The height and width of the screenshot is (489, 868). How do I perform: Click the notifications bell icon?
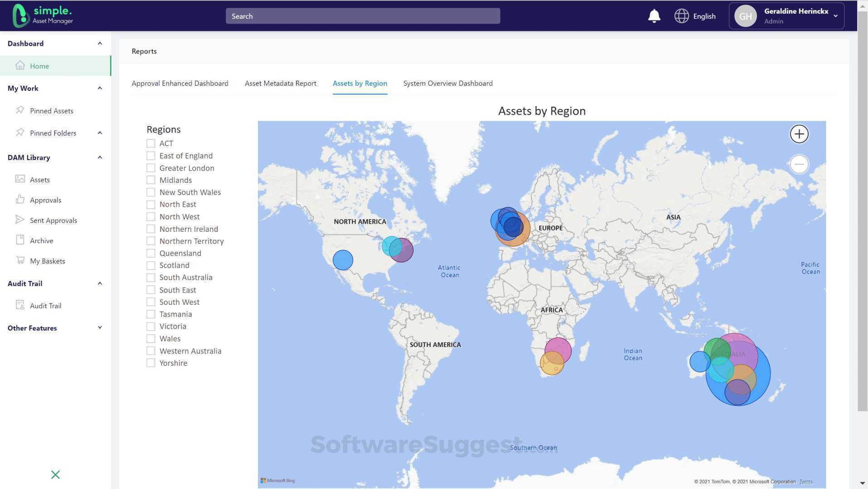coord(654,15)
